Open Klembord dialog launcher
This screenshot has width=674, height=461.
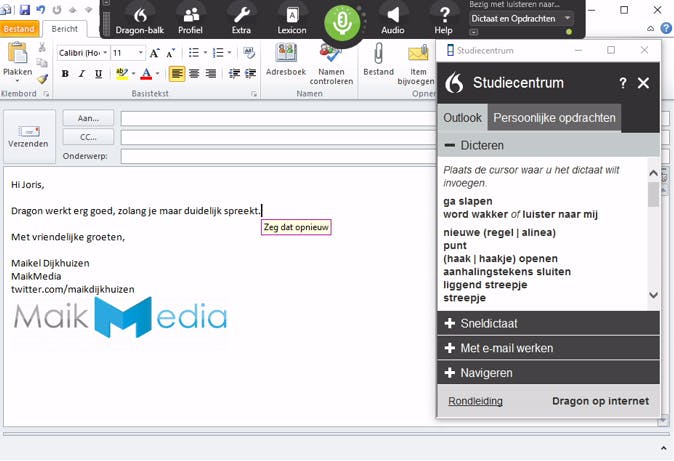(46, 94)
